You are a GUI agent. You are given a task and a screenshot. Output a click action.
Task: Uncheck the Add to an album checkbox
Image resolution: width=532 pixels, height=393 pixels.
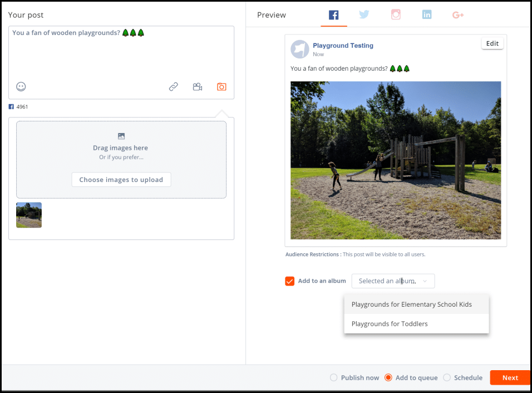pos(289,281)
